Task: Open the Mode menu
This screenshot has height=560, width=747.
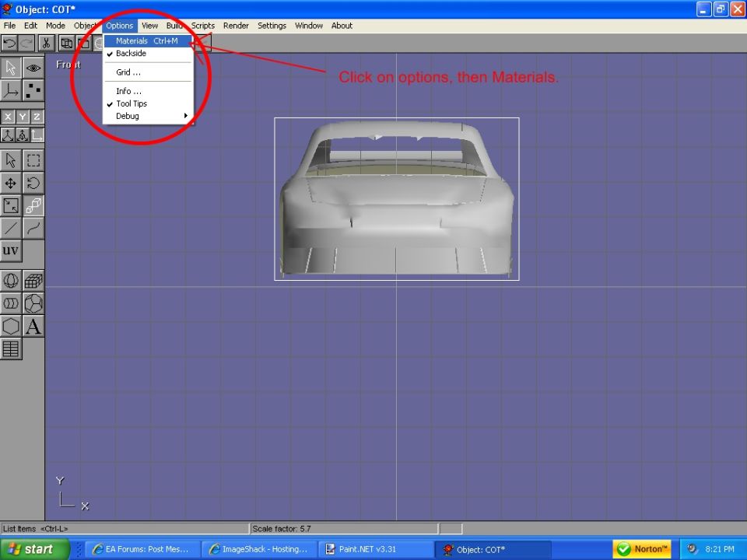Action: pyautogui.click(x=55, y=26)
